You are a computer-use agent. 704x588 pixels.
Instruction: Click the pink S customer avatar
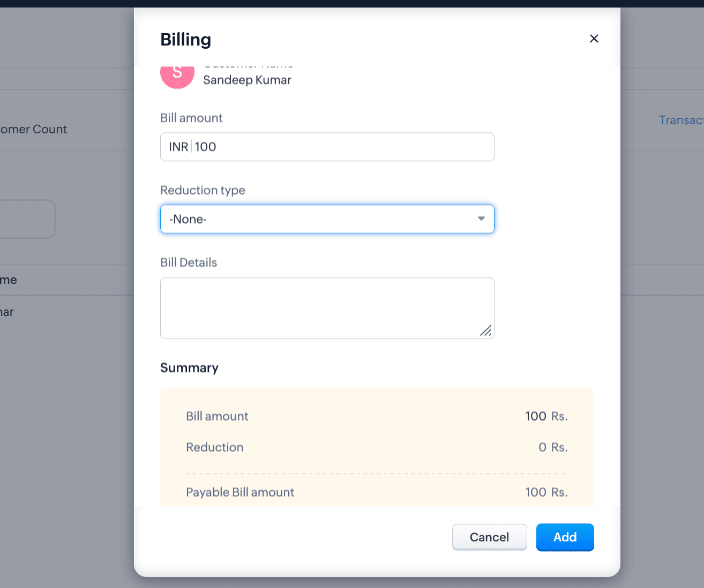(177, 75)
